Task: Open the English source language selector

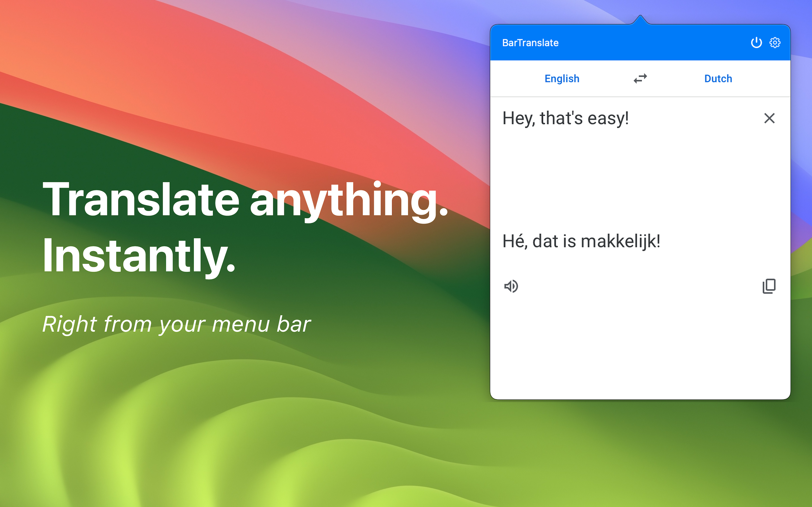Action: 562,79
